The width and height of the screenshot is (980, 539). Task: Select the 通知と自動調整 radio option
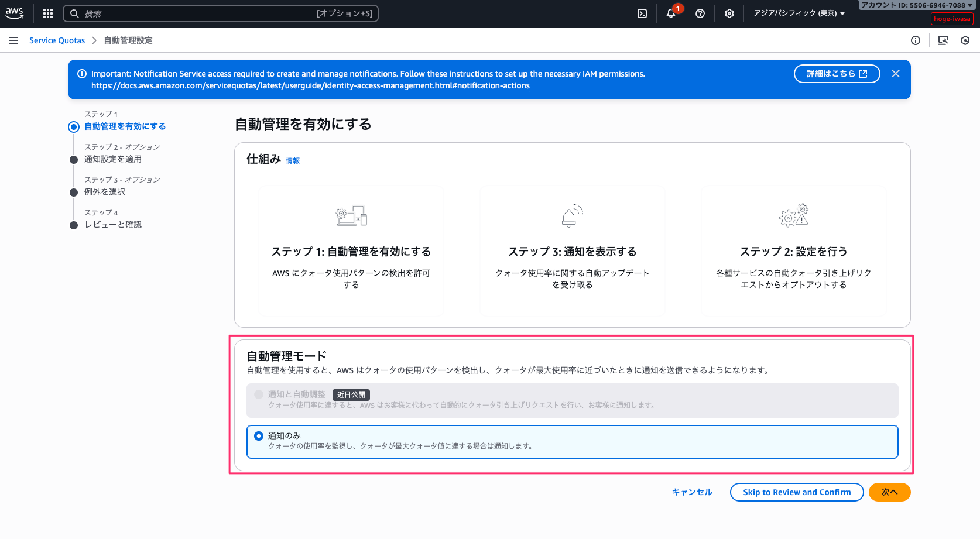click(x=259, y=394)
